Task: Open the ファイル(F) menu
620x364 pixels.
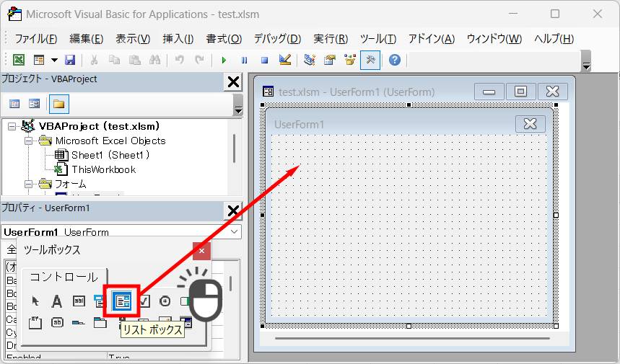Action: pos(36,39)
